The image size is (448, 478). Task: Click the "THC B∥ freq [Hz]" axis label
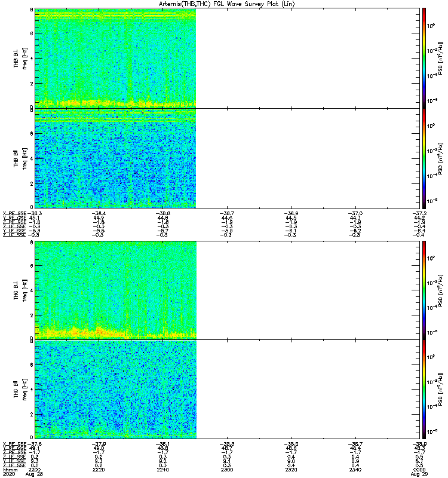(x=20, y=390)
